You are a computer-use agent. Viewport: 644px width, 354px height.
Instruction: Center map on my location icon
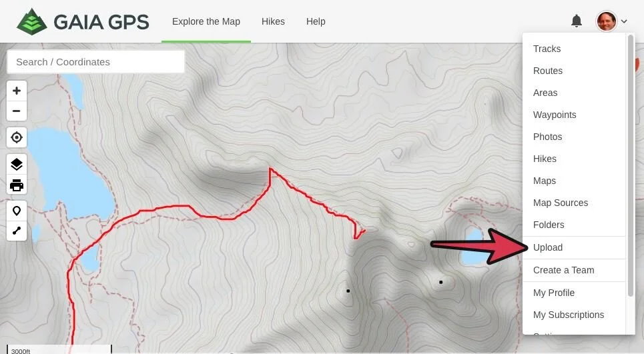point(17,137)
